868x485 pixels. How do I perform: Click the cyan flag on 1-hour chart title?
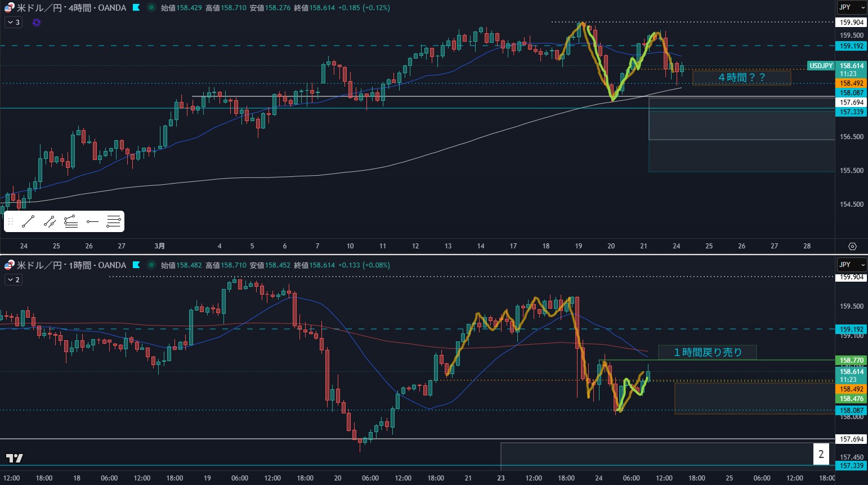(136, 265)
